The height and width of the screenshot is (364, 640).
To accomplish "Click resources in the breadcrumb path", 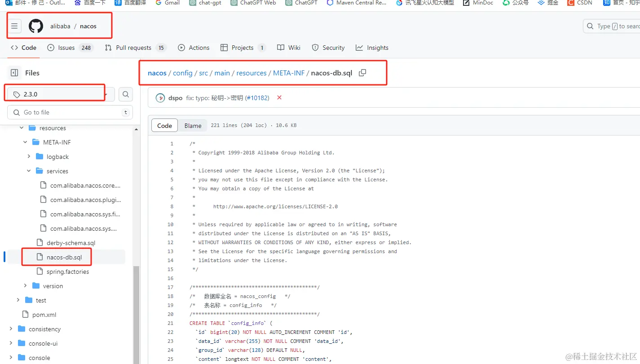I will tap(252, 73).
